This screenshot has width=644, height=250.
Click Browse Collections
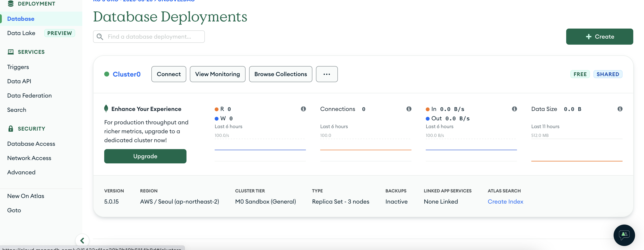280,74
